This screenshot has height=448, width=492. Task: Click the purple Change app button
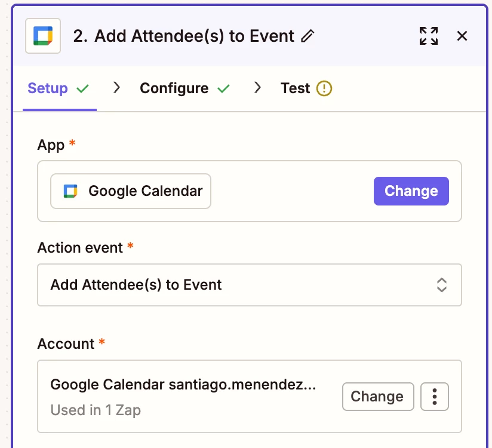(411, 191)
